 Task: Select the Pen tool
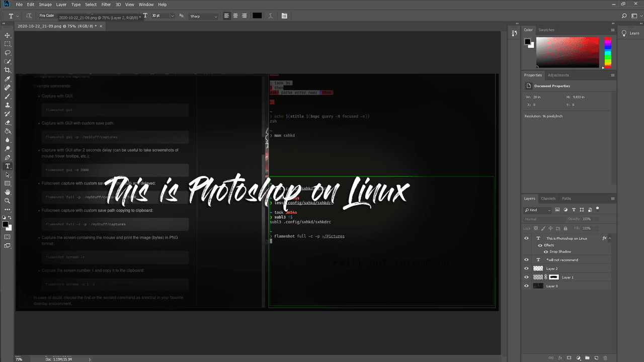tap(8, 157)
